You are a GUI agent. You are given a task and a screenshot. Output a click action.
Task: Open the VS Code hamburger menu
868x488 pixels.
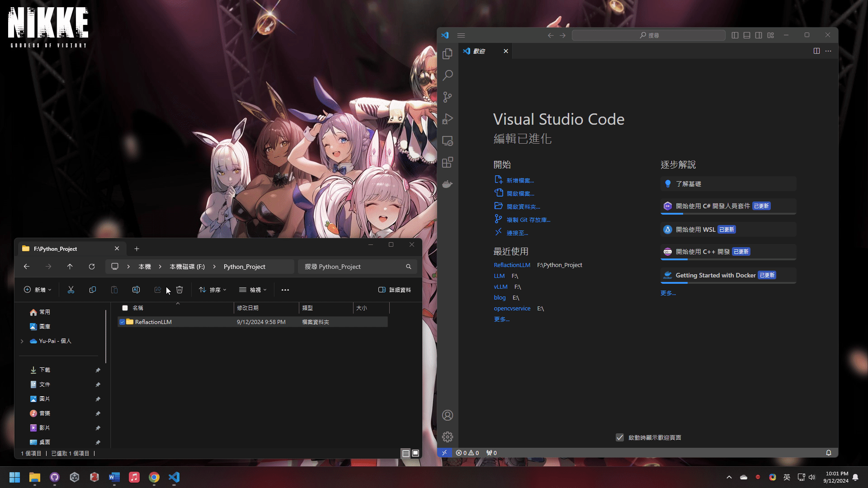[461, 35]
